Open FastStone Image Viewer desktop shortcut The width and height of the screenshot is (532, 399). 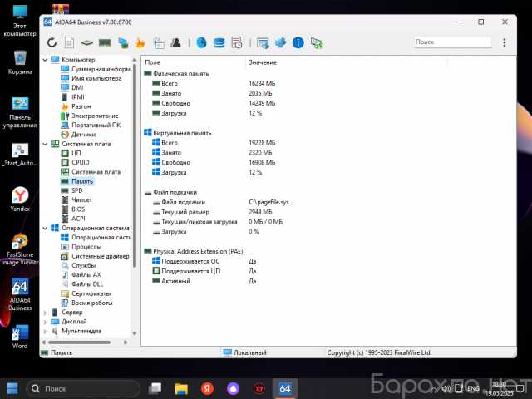coord(20,249)
